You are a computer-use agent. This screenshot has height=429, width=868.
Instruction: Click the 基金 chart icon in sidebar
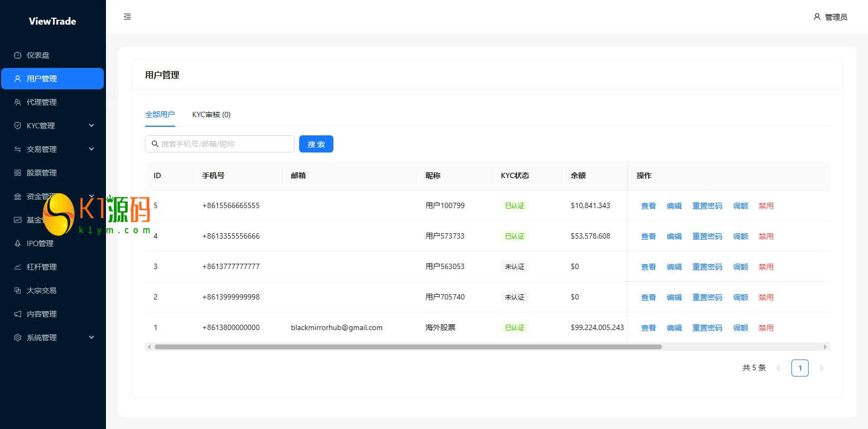18,220
